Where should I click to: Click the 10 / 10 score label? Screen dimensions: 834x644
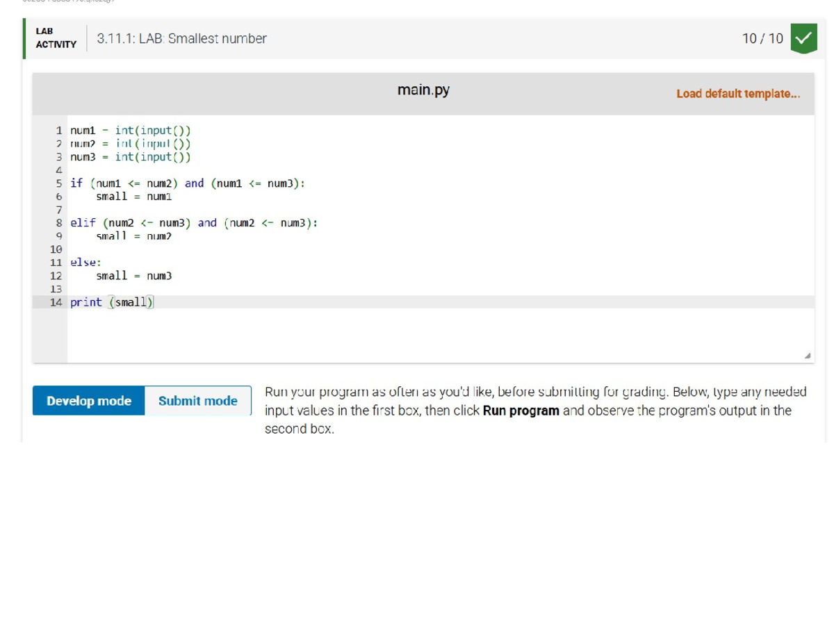click(762, 39)
